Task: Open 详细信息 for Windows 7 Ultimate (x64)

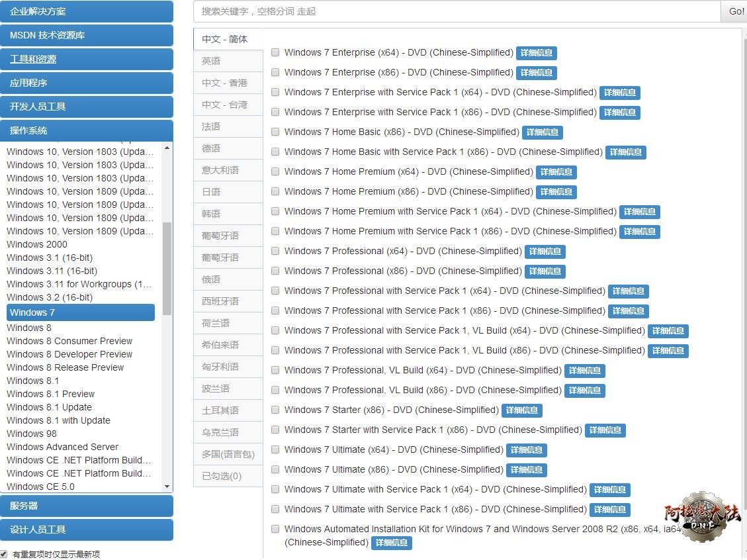Action: pos(526,450)
